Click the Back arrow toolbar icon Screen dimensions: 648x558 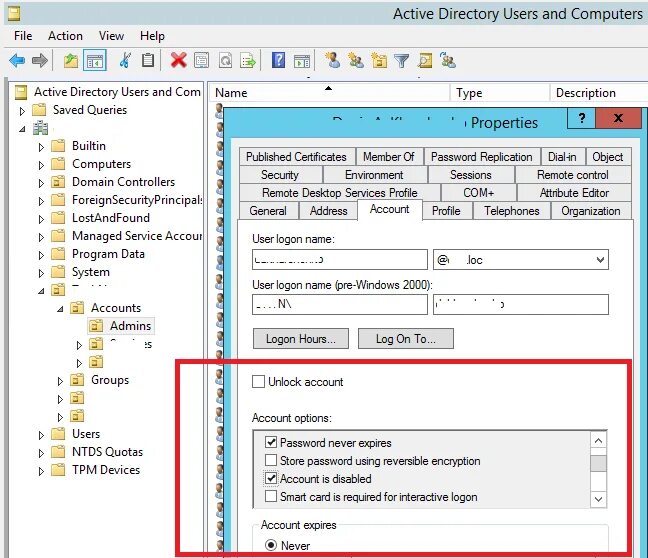[17, 61]
